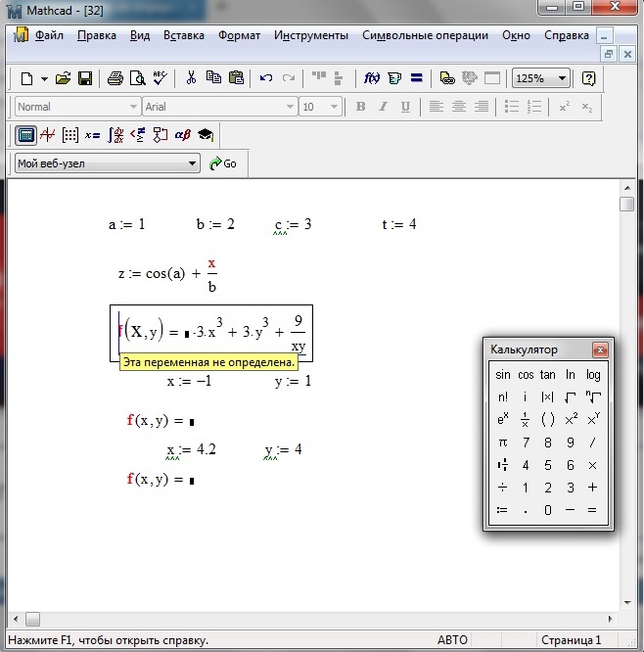Image resolution: width=644 pixels, height=652 pixels.
Task: Open the Инструменты menu
Action: [311, 36]
